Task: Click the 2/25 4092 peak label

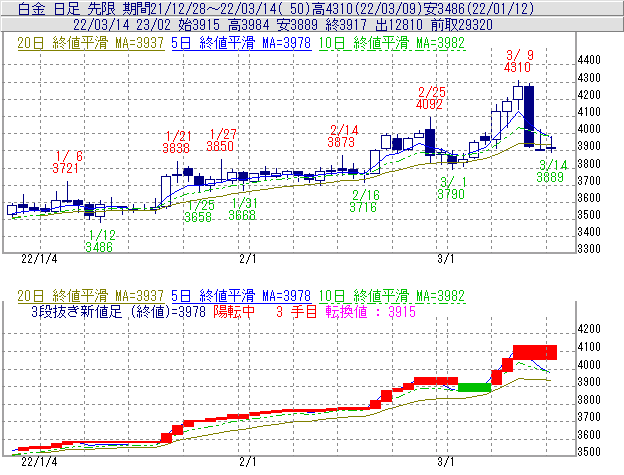Action: point(430,98)
